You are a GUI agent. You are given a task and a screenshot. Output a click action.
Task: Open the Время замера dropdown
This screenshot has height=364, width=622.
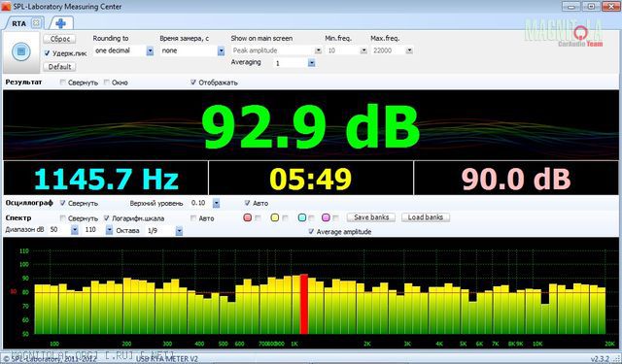coord(221,50)
